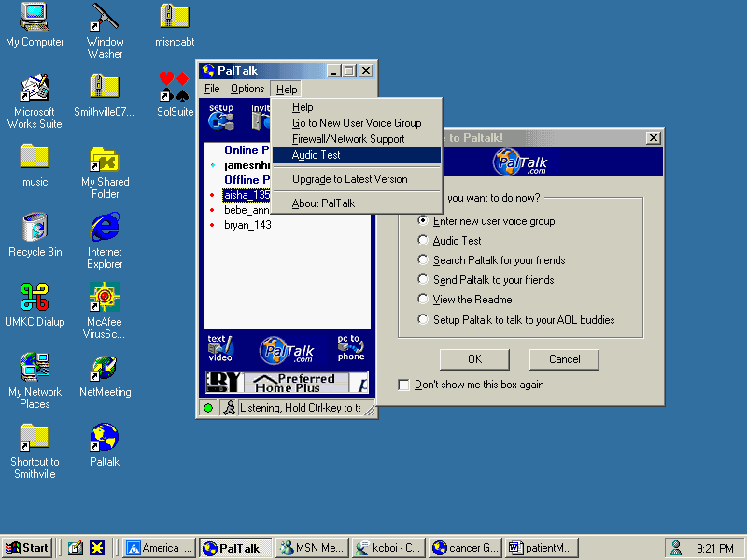
Task: Click Cancel in the welcome dialog
Action: click(x=564, y=359)
